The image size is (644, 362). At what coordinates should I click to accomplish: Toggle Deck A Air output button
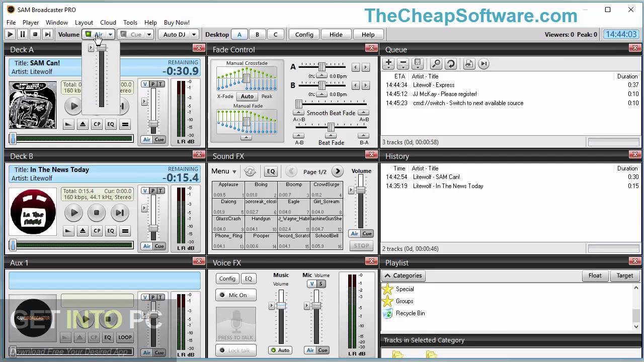[x=146, y=139]
